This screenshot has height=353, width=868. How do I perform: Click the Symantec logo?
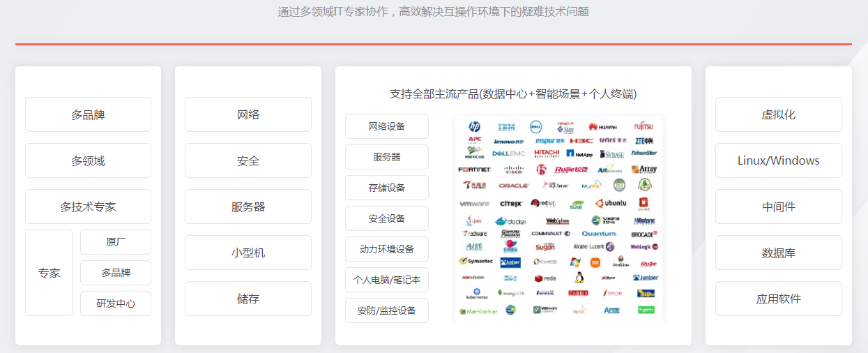point(475,262)
